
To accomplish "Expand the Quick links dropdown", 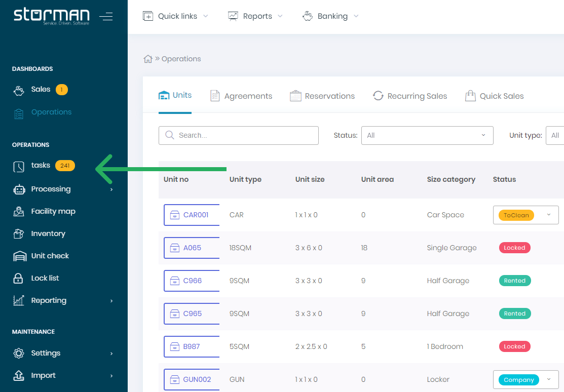I will click(x=175, y=16).
